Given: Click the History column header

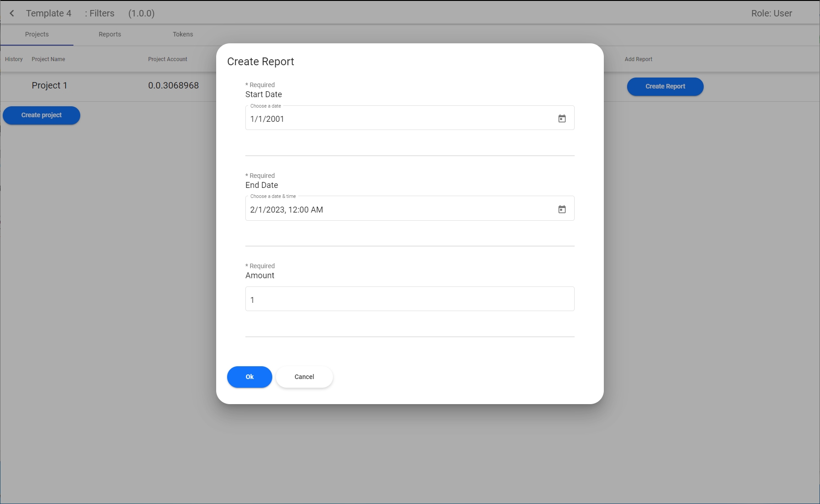Looking at the screenshot, I should [x=14, y=59].
